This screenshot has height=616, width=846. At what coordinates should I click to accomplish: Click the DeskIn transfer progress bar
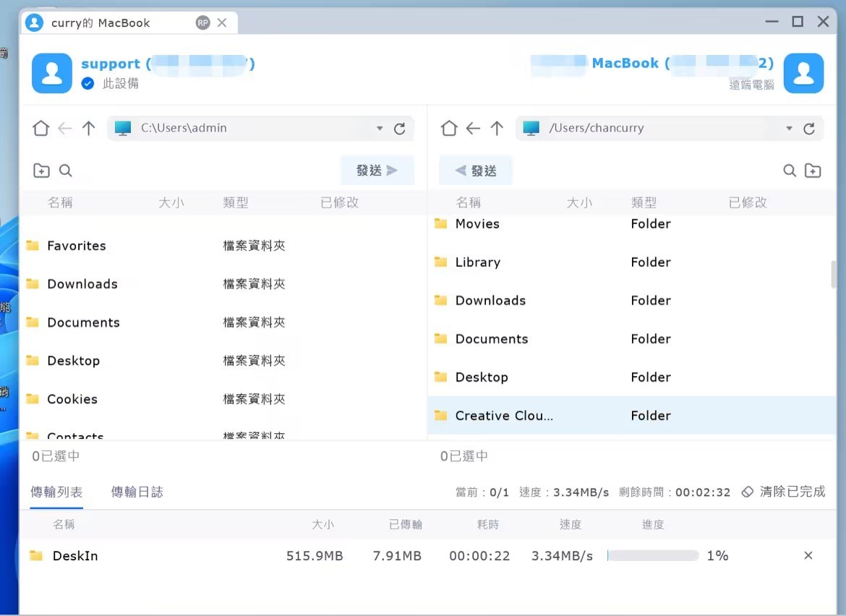coord(653,555)
